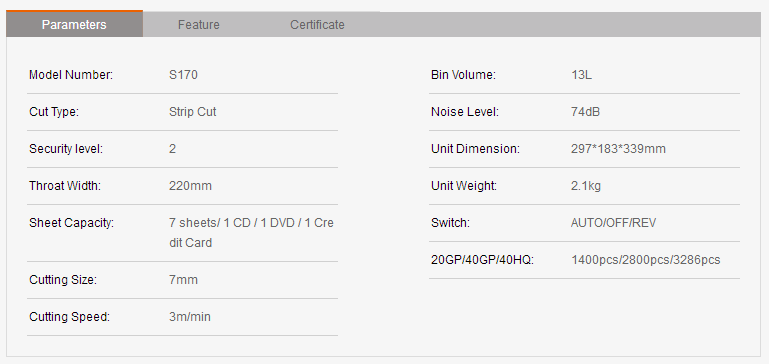Click the Model Number label
Screen dimensions: 769x364
tap(71, 75)
